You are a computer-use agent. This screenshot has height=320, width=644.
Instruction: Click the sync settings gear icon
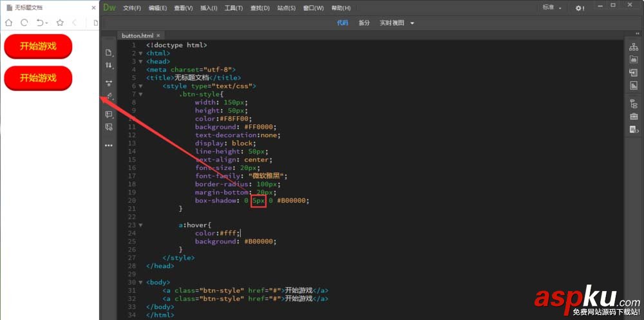[580, 8]
